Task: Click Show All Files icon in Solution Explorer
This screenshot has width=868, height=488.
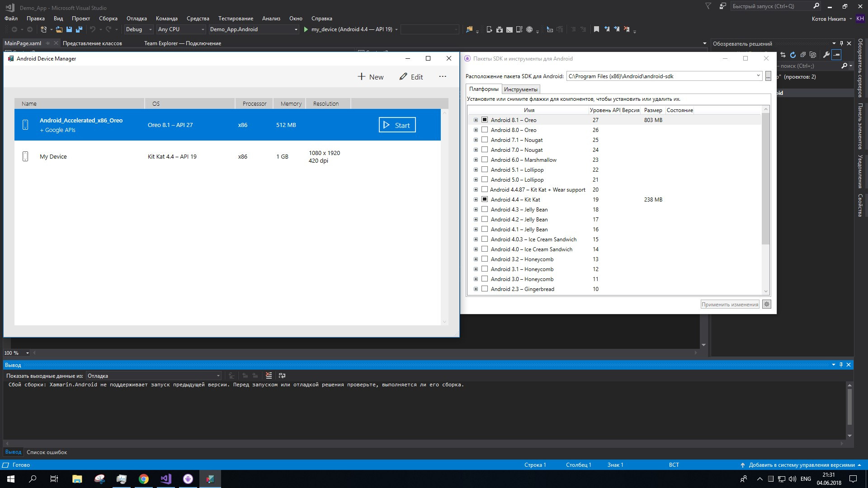Action: 813,55
